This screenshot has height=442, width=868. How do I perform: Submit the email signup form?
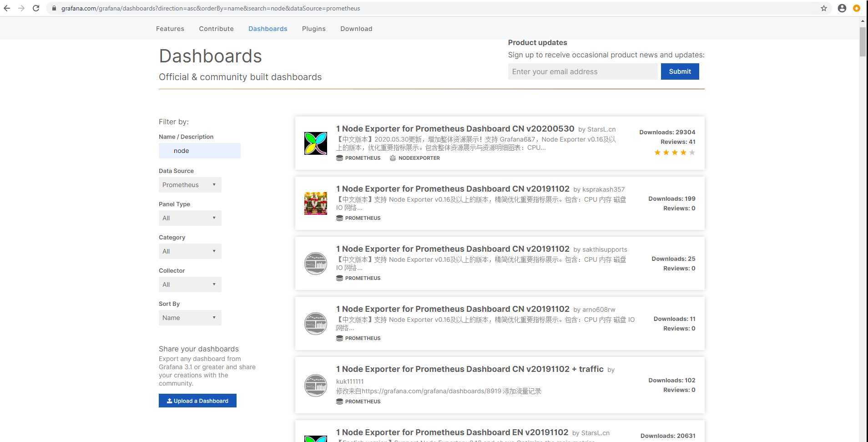point(680,71)
